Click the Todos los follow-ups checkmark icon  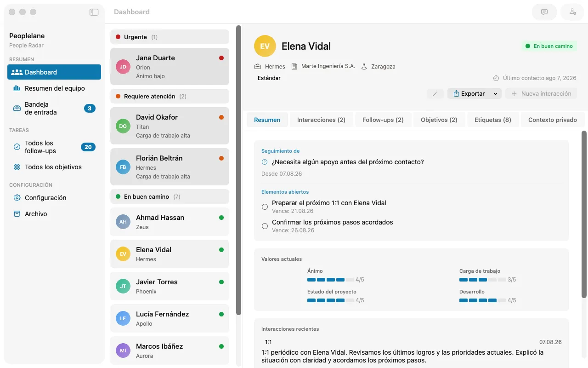coord(17,147)
